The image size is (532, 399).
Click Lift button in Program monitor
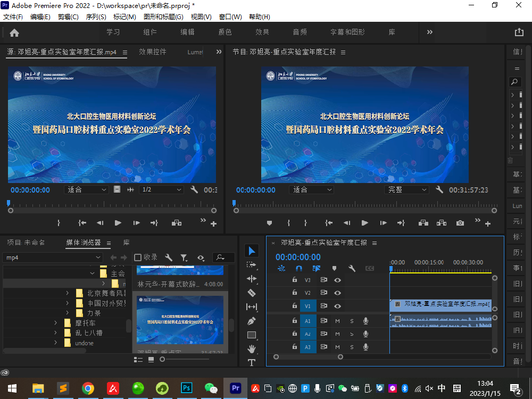click(423, 223)
